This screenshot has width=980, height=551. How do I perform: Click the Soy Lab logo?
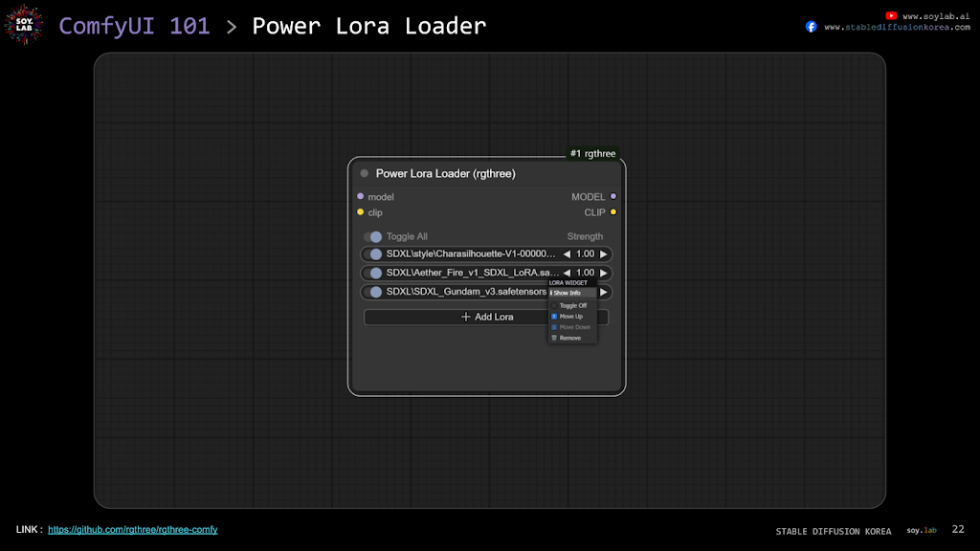pos(24,25)
